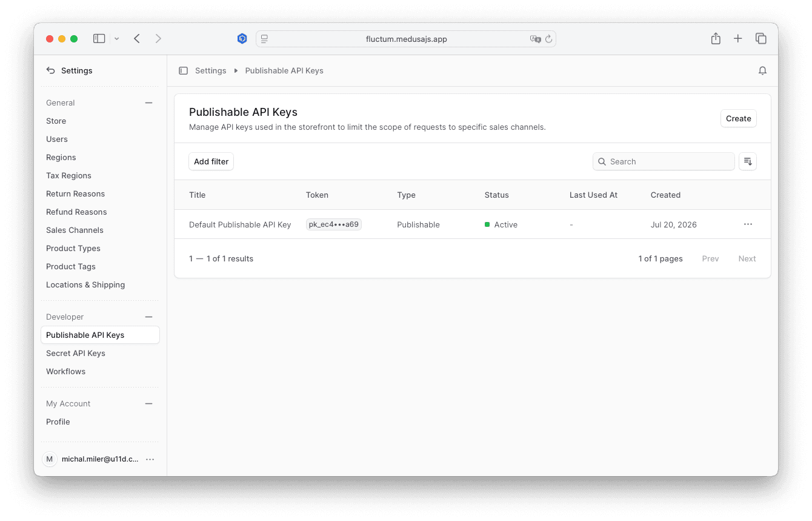Click Created column header
Screen dimensions: 812x521
(x=665, y=195)
